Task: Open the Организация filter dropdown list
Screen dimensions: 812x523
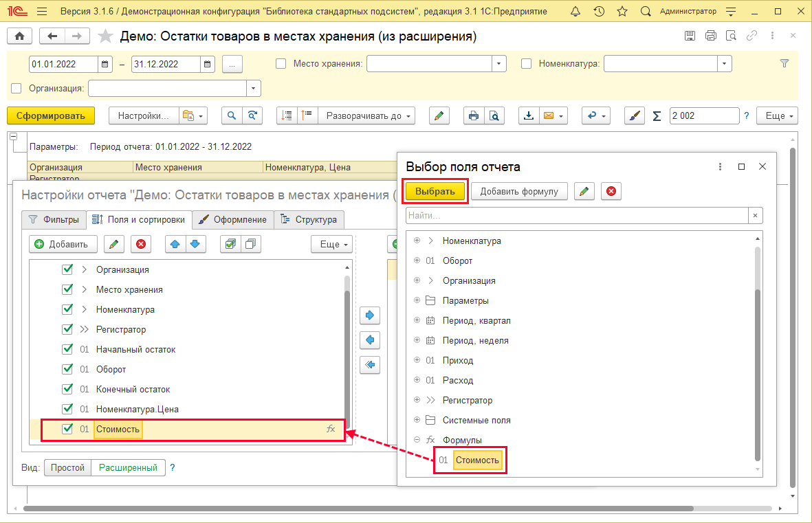Action: click(x=253, y=89)
